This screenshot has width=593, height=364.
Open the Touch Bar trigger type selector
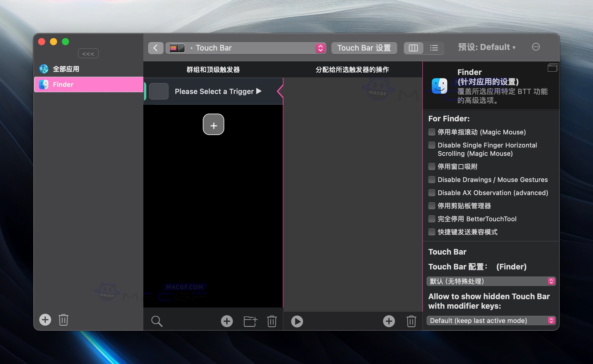(x=320, y=48)
